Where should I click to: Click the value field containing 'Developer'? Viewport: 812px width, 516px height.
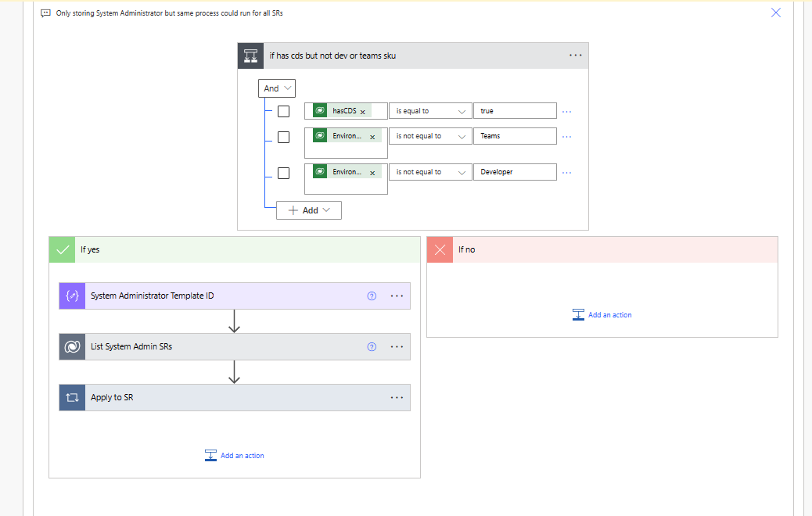tap(515, 171)
